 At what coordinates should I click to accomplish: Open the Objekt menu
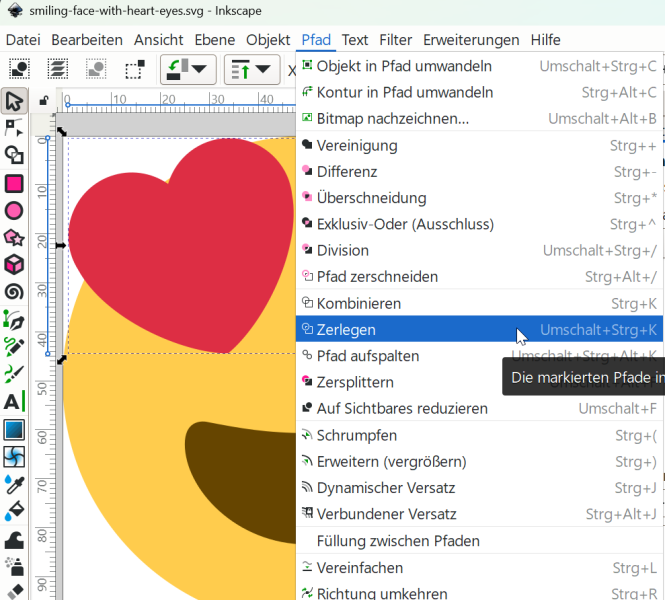268,40
